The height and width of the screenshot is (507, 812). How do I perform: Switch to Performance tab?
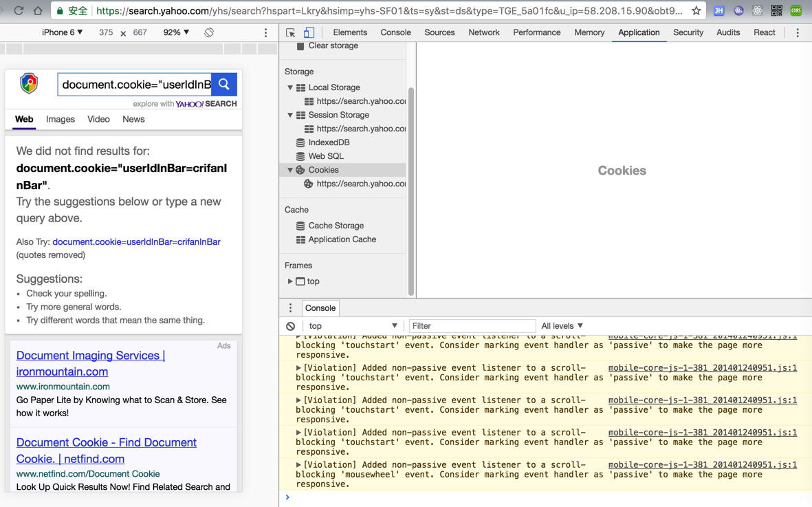tap(536, 32)
